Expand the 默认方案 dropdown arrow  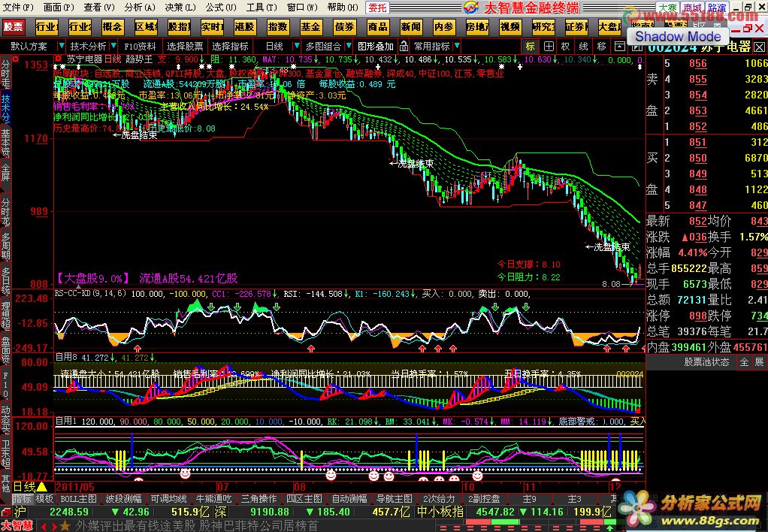pyautogui.click(x=61, y=46)
